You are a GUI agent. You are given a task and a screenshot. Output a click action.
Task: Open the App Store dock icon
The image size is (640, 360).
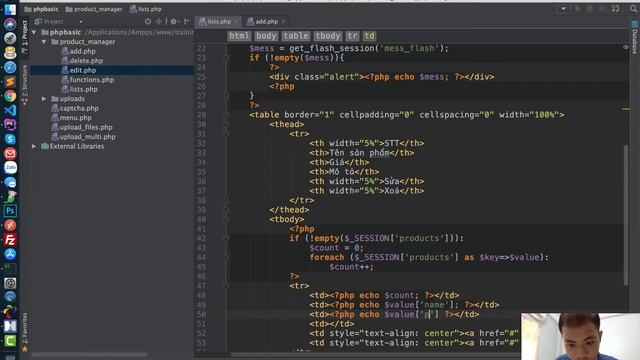click(10, 254)
